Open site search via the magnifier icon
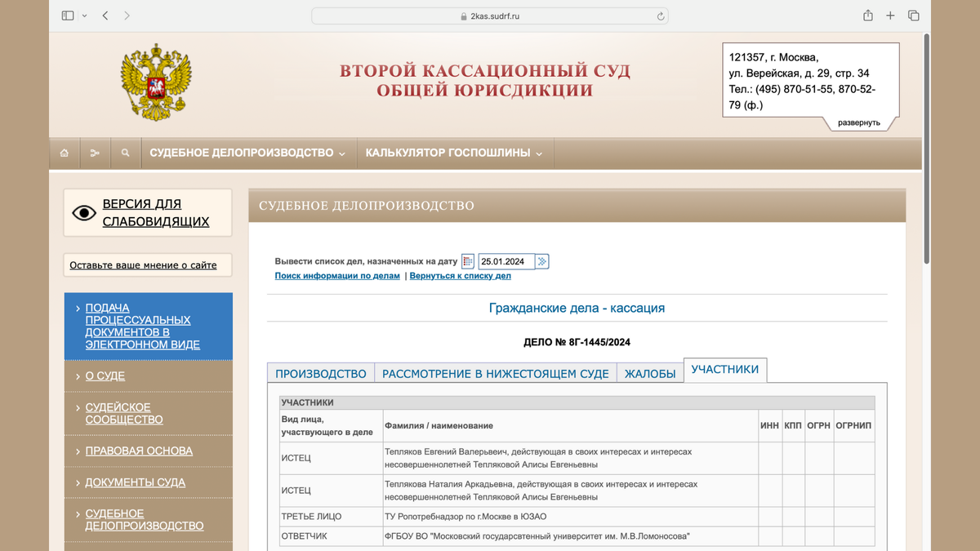Viewport: 980px width, 551px height. pyautogui.click(x=126, y=153)
